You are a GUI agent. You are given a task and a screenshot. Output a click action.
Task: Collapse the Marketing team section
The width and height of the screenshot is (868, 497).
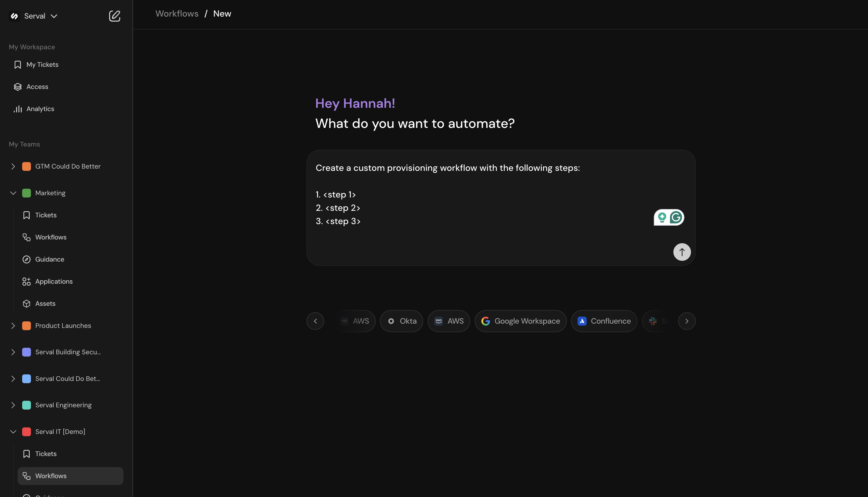[x=13, y=193]
